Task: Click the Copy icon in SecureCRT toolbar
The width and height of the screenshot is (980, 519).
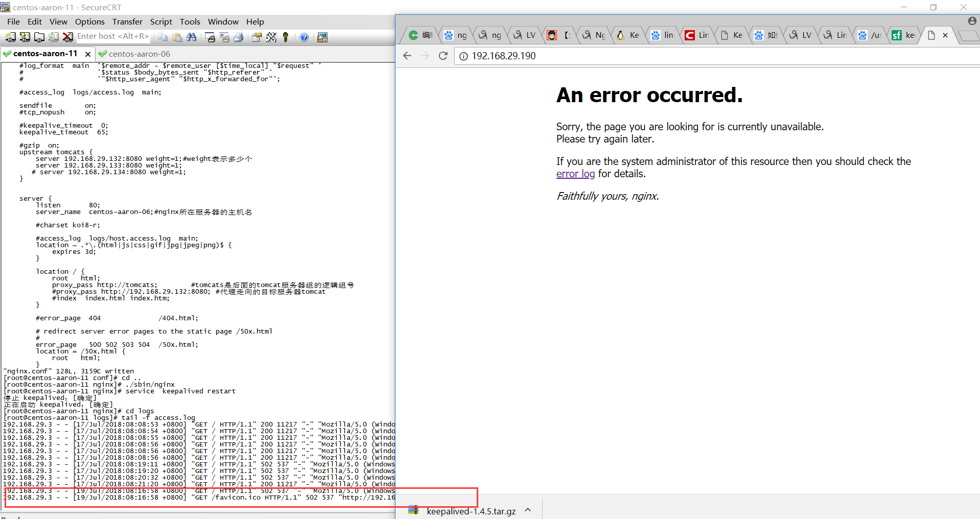Action: click(x=162, y=37)
